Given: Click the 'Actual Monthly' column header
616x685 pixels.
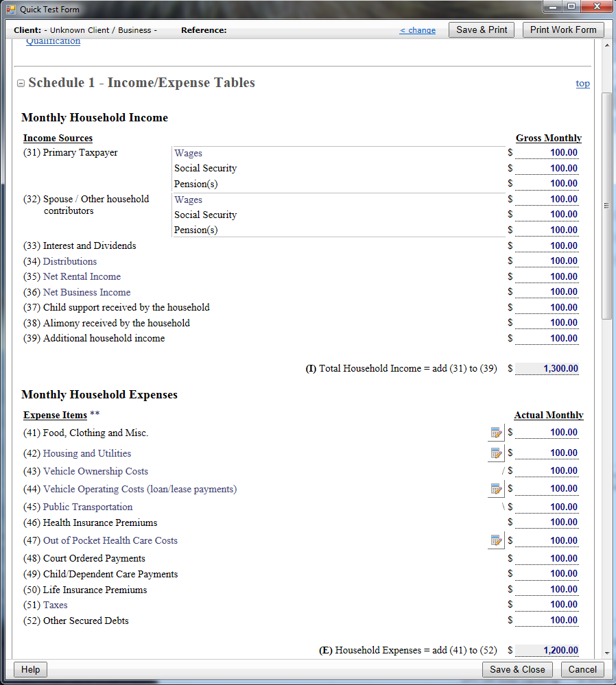Looking at the screenshot, I should [549, 415].
